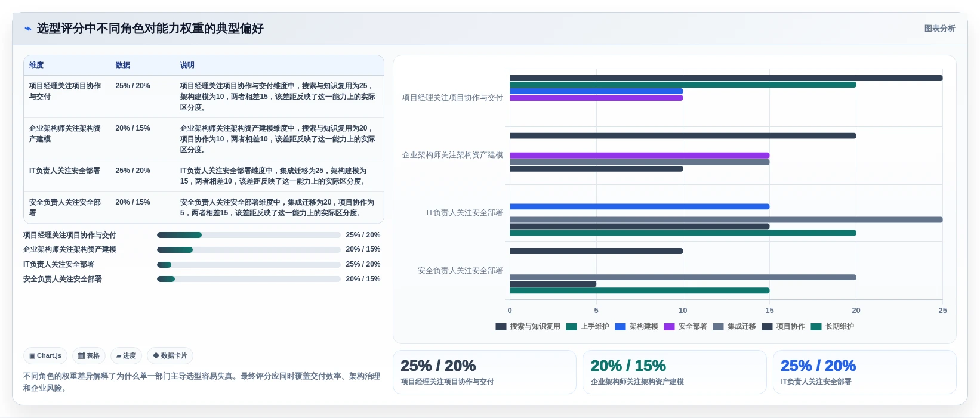Toggle 搜索与知识复用 legend swatch
The width and height of the screenshot is (980, 418).
pyautogui.click(x=501, y=327)
